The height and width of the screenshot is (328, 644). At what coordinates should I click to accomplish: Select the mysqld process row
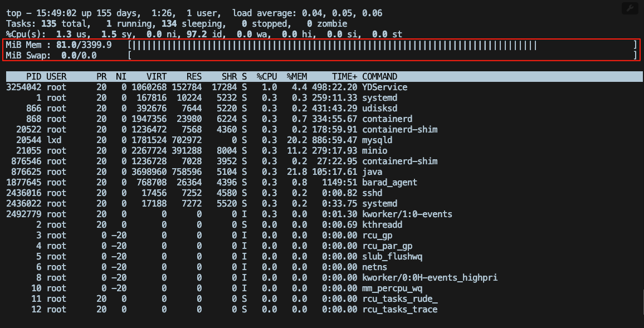pyautogui.click(x=223, y=140)
